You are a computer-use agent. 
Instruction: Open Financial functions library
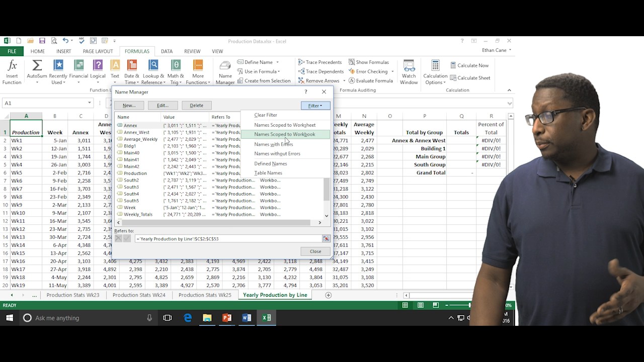(x=78, y=72)
